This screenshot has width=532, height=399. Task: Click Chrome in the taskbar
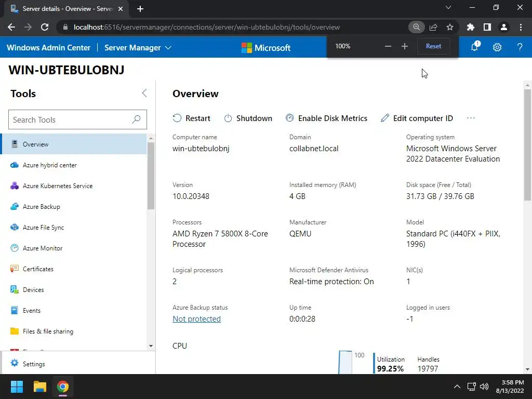tap(63, 387)
